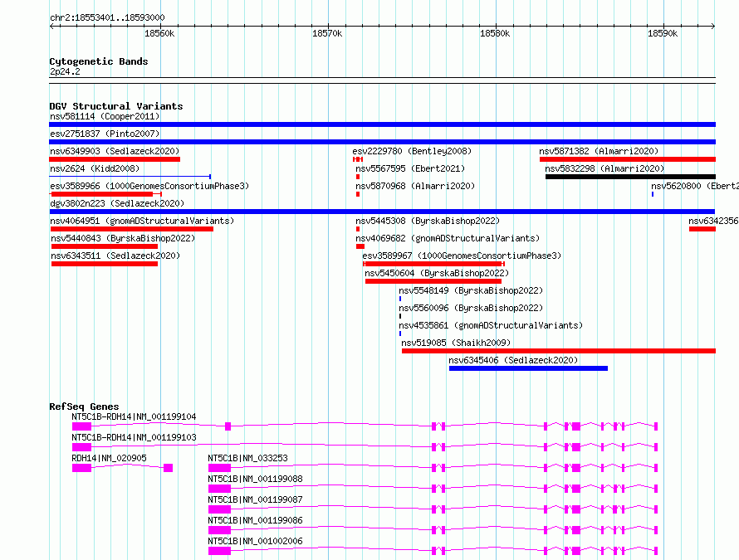The width and height of the screenshot is (739, 560).
Task: Click the nsv581114 (Cooper2011) variant label
Action: coord(105,116)
